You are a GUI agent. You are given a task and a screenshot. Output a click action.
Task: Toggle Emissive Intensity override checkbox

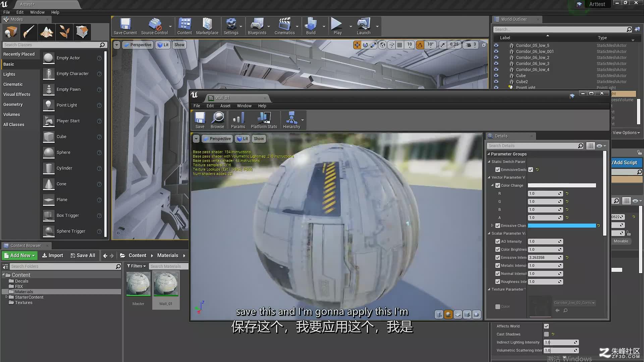pyautogui.click(x=498, y=257)
